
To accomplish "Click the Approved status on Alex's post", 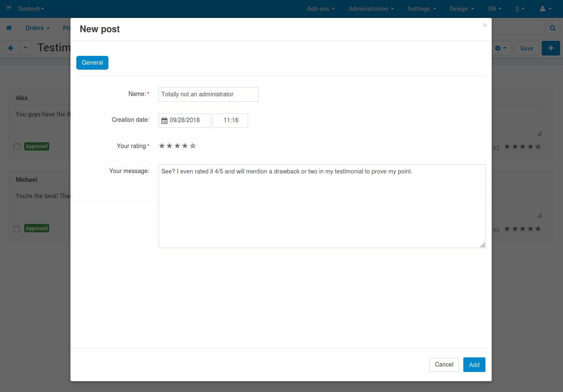I will click(x=37, y=146).
